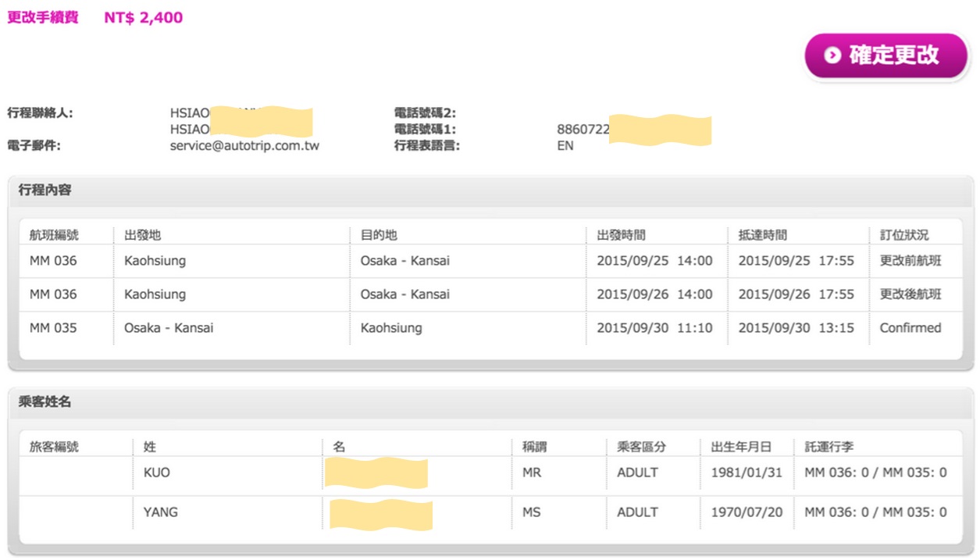
Task: Click the 確定更改 confirm button
Action: [x=886, y=55]
